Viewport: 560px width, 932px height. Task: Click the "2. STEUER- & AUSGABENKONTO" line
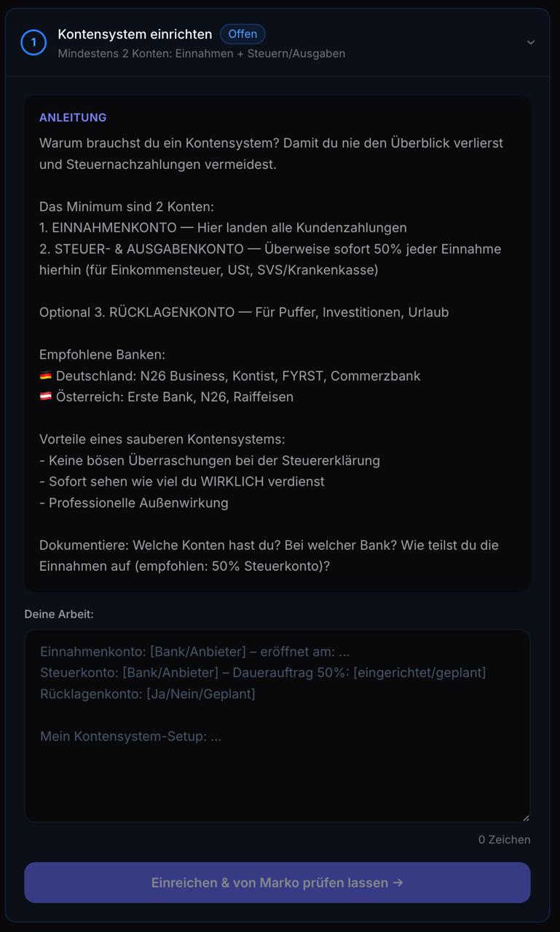pyautogui.click(x=270, y=249)
